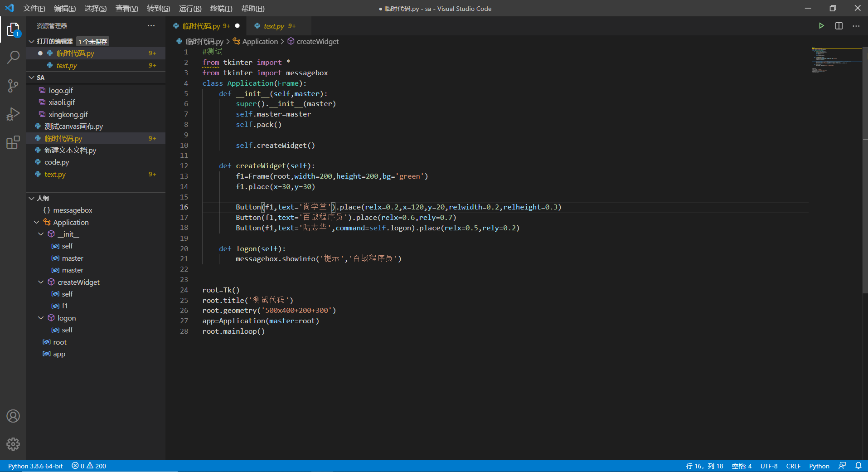Open notifications bell in status bar
Viewport: 868px width, 472px height.
click(858, 466)
